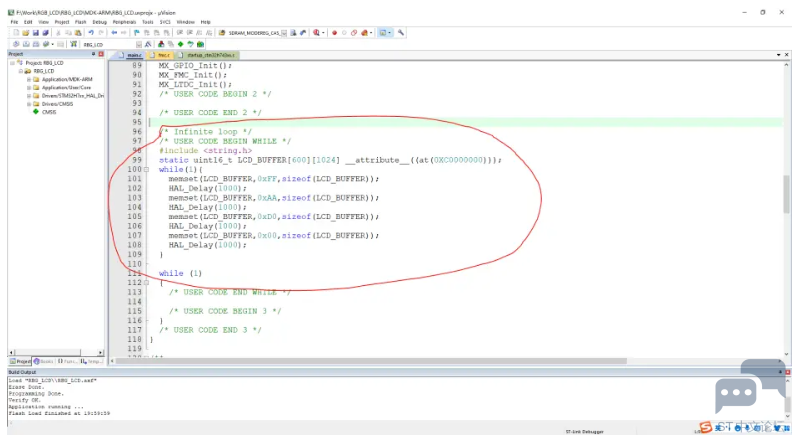Select the Books tab at panel bottom

[x=44, y=361]
